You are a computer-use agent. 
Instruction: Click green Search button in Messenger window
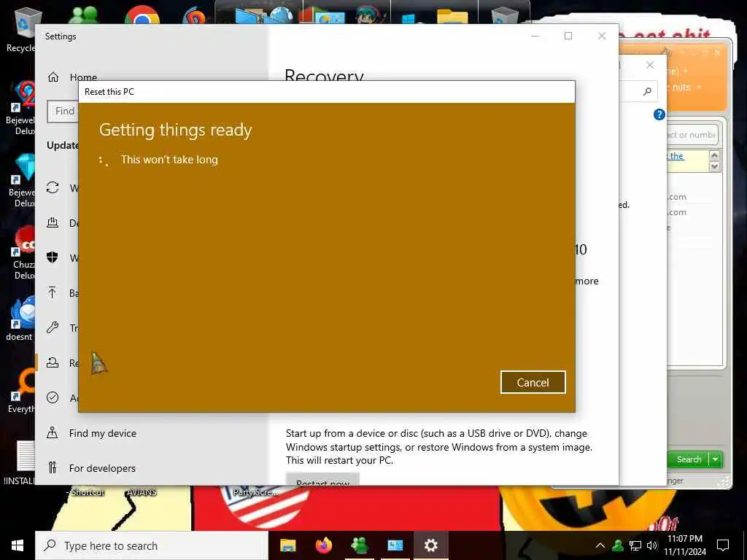tap(689, 459)
